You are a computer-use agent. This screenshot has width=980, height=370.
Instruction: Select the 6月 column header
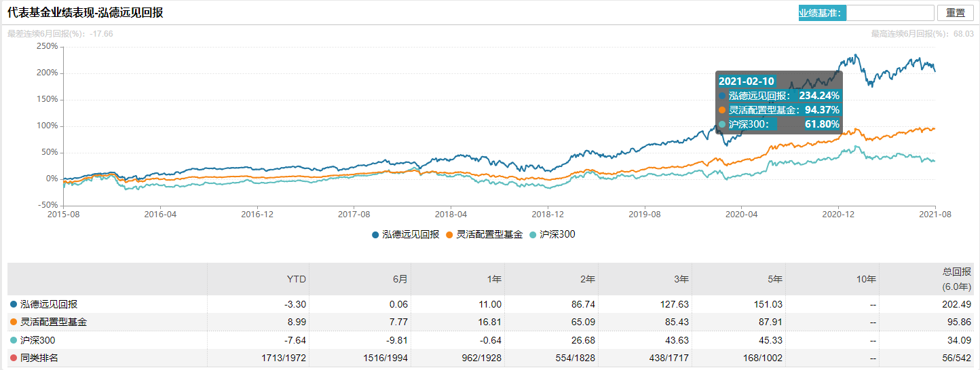click(399, 279)
